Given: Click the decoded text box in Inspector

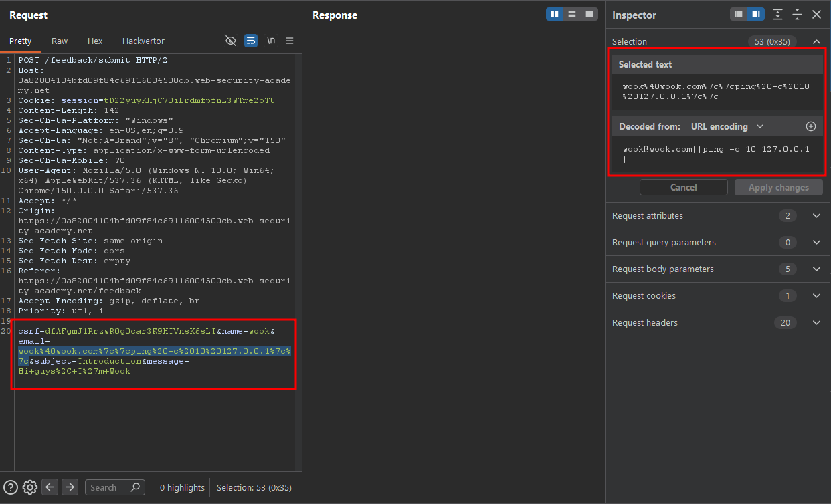Looking at the screenshot, I should click(x=717, y=154).
